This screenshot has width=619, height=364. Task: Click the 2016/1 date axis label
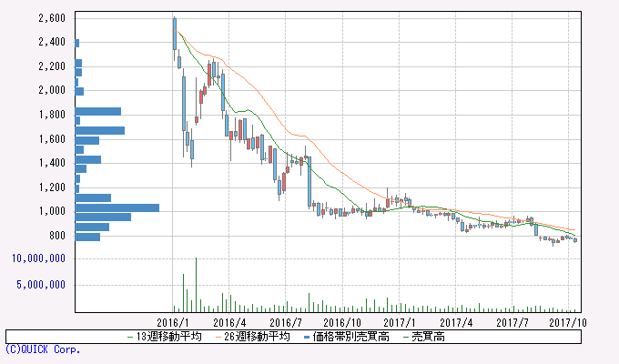point(173,323)
